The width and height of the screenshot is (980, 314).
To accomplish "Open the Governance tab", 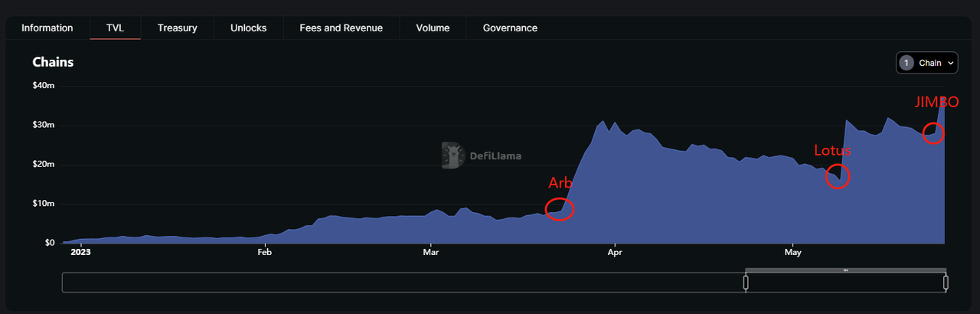I will [x=510, y=28].
